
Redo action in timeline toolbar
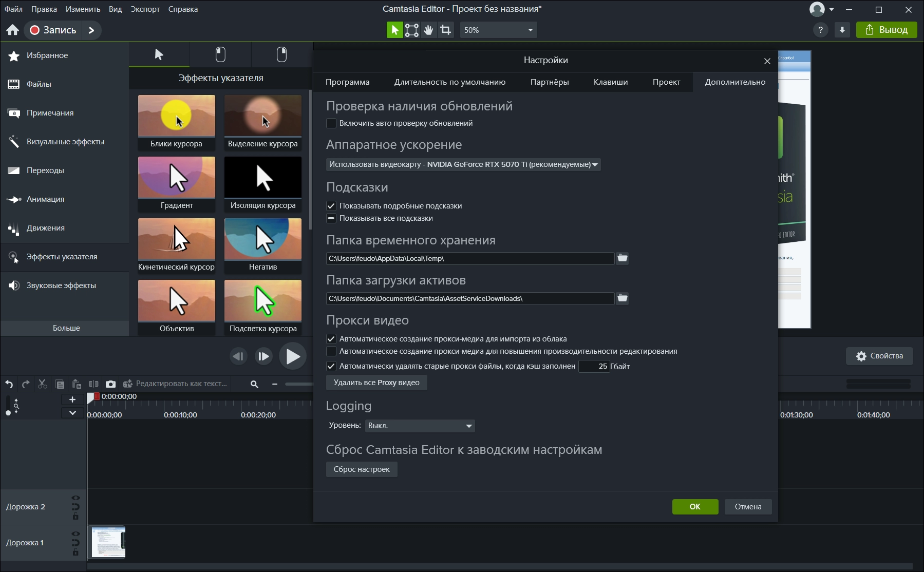click(26, 384)
